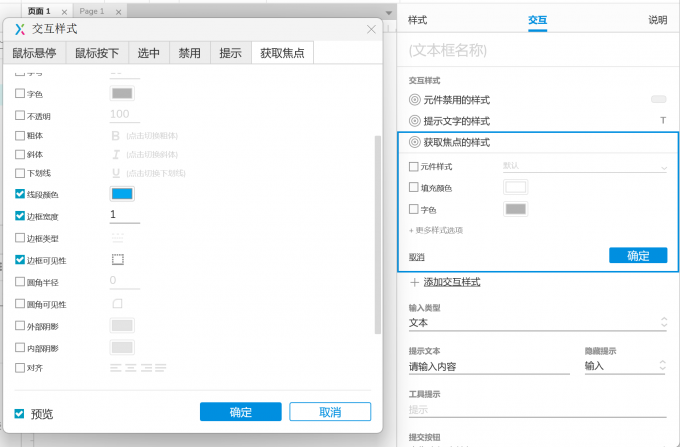
Task: Click 提示文本 field 请输入内容
Action: [x=489, y=367]
